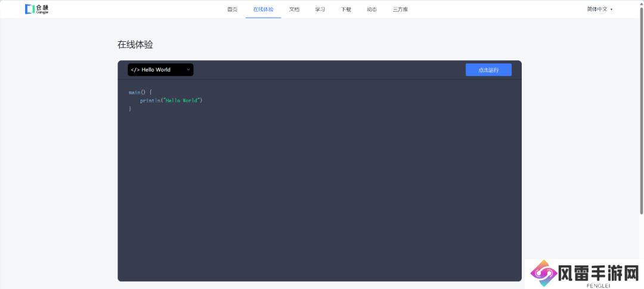Click inside the code editor area
This screenshot has width=644, height=289.
319,191
